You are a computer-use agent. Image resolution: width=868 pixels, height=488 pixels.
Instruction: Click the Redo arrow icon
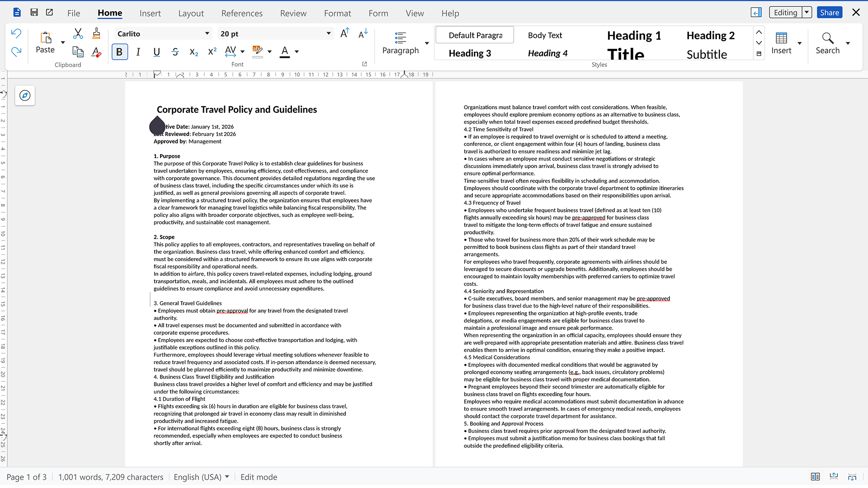(x=16, y=52)
